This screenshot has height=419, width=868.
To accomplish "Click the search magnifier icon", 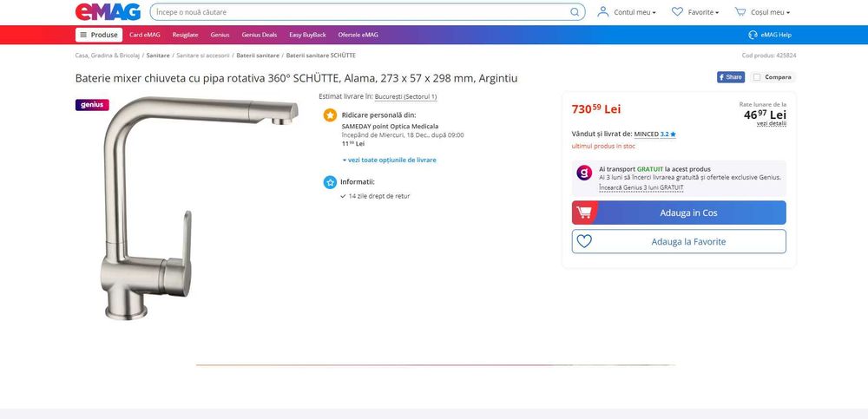I will pos(575,12).
